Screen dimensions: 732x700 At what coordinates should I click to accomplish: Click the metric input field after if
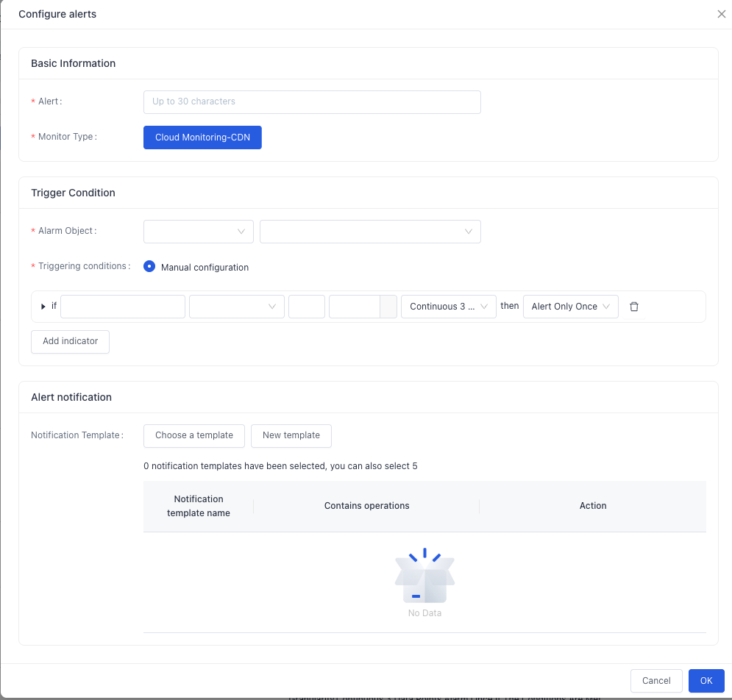pyautogui.click(x=123, y=307)
